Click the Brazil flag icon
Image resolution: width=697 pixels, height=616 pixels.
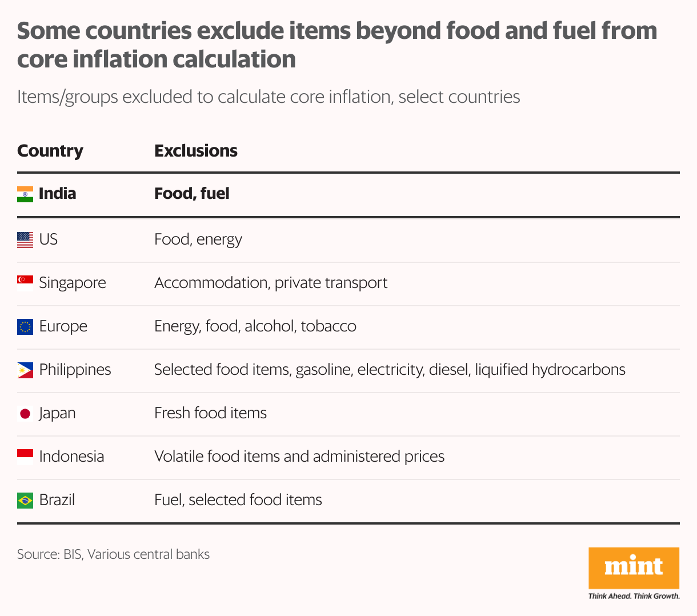[x=25, y=501]
